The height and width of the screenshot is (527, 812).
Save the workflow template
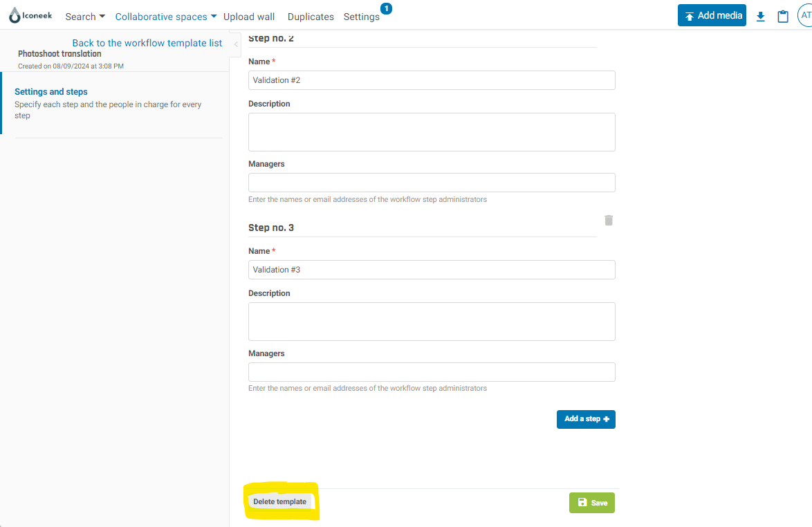[x=591, y=503]
